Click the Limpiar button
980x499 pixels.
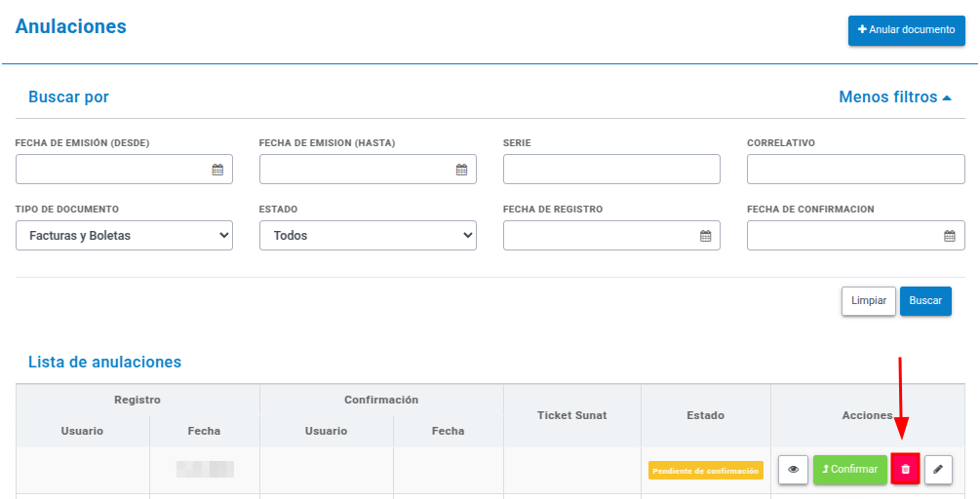869,301
